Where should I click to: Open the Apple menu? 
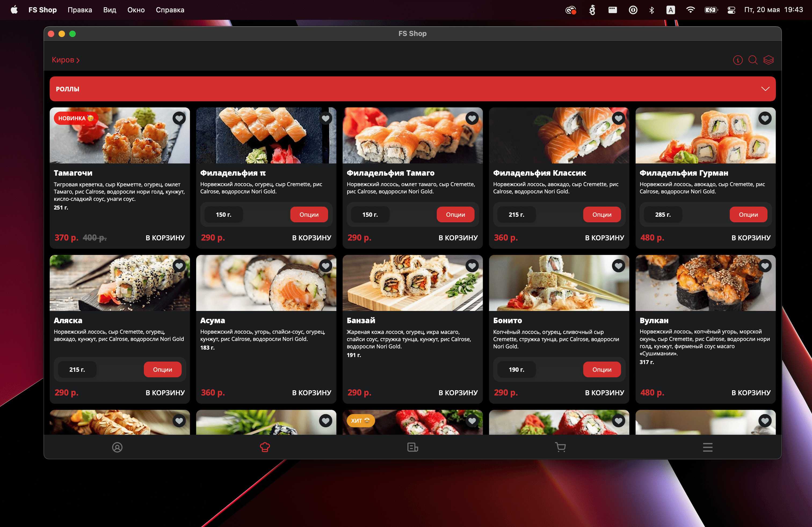tap(14, 10)
